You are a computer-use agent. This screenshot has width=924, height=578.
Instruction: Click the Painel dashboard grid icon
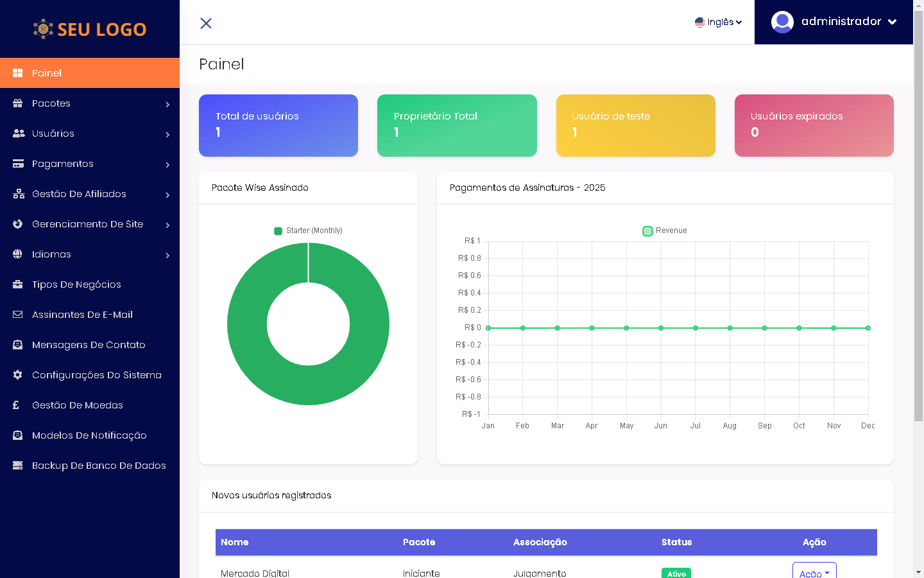[18, 73]
